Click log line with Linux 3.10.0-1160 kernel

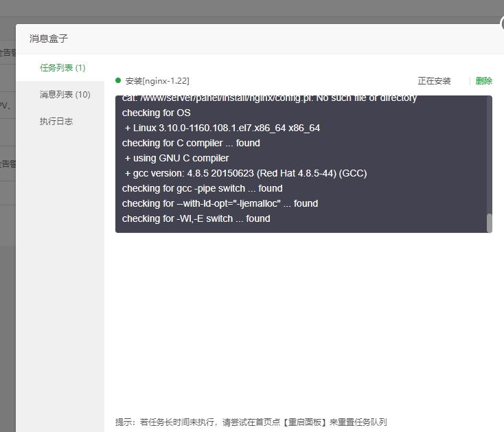(222, 128)
